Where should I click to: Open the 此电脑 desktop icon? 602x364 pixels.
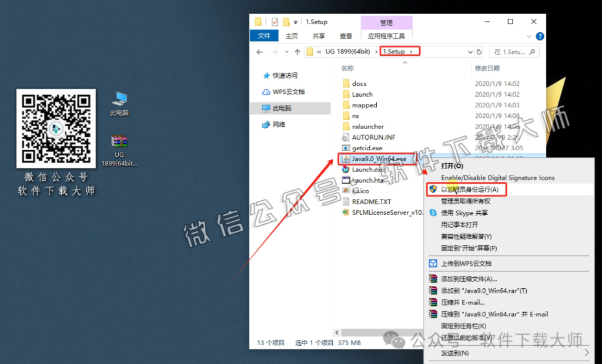[119, 103]
